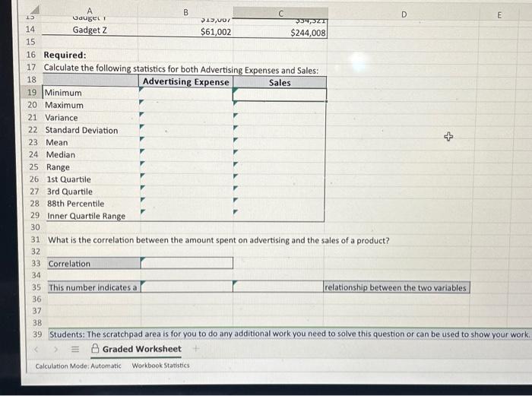Click Advertising Expense cell for Inner Quartile Range

tap(187, 215)
